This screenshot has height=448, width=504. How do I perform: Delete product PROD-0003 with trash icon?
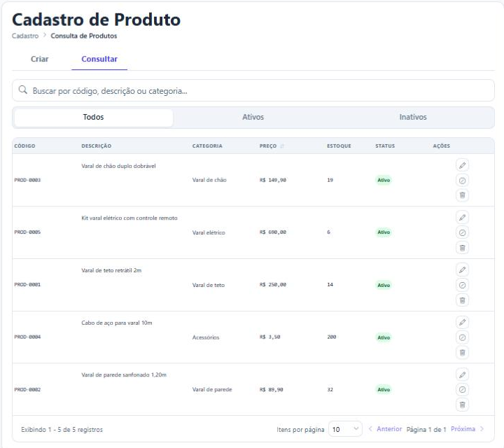[462, 195]
